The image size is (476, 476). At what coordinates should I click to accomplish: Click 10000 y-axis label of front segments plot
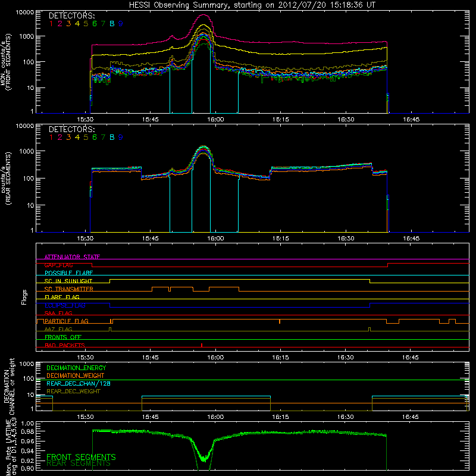click(x=25, y=12)
